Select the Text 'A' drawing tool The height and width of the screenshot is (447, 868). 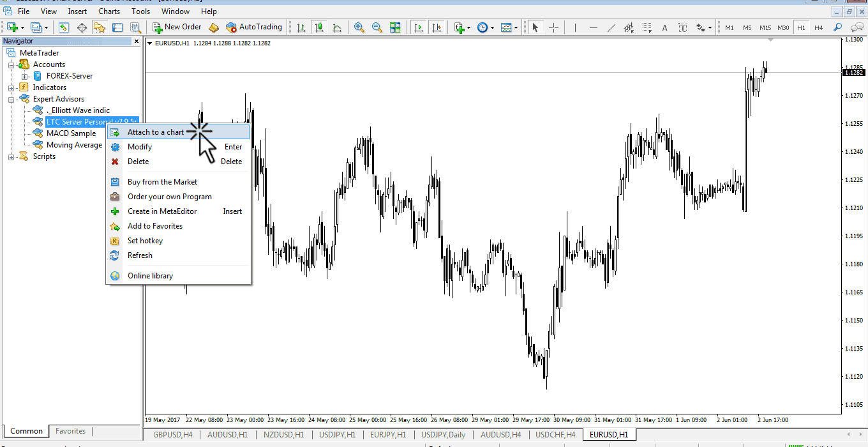coord(665,27)
